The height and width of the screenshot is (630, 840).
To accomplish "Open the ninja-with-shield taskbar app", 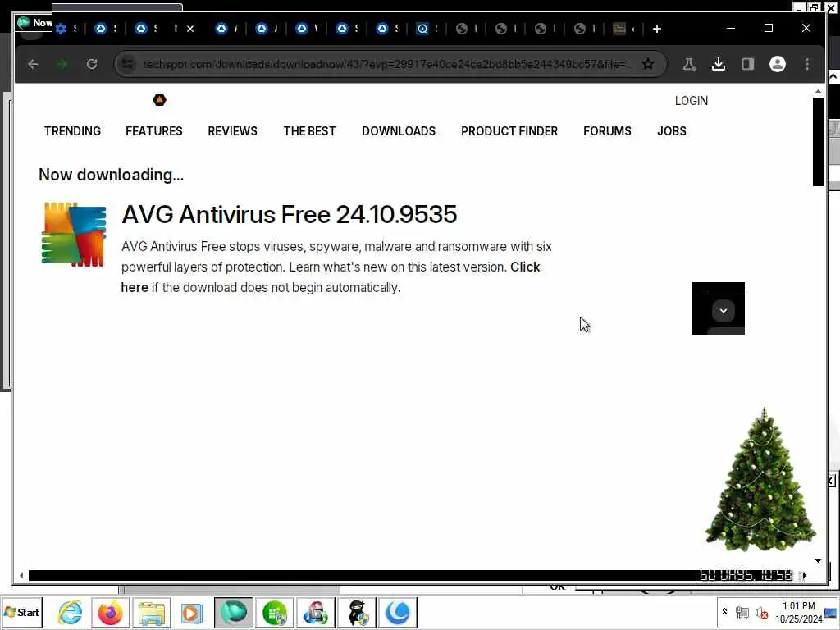I will click(356, 612).
